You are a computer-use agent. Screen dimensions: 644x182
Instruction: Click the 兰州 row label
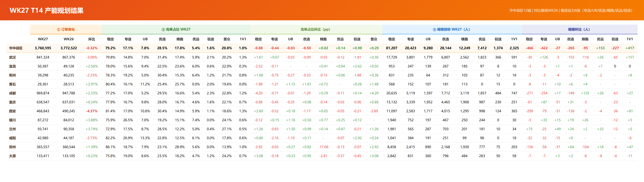tap(12, 129)
